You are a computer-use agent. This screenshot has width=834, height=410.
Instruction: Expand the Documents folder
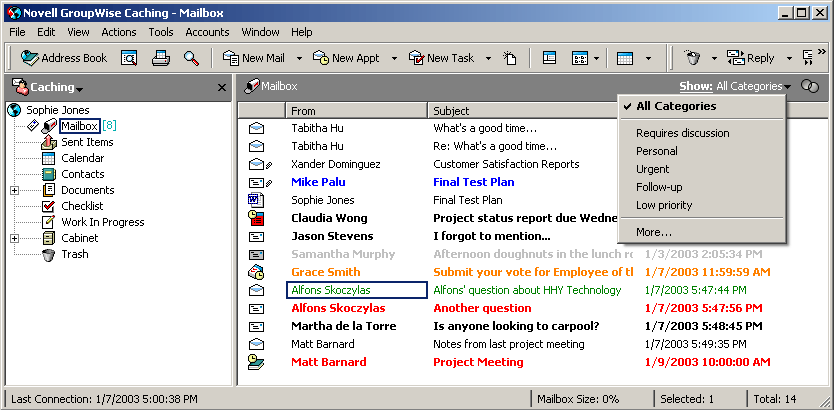(x=14, y=190)
